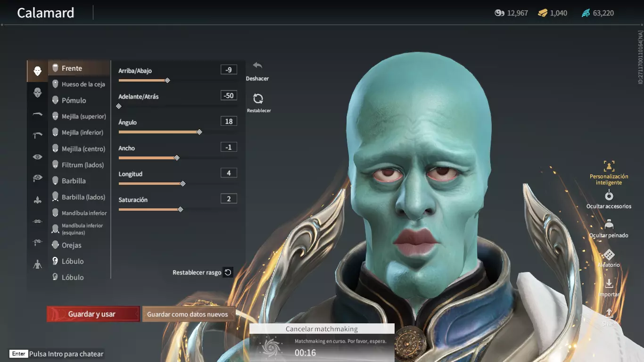Click the silver coin currency icon

click(499, 13)
